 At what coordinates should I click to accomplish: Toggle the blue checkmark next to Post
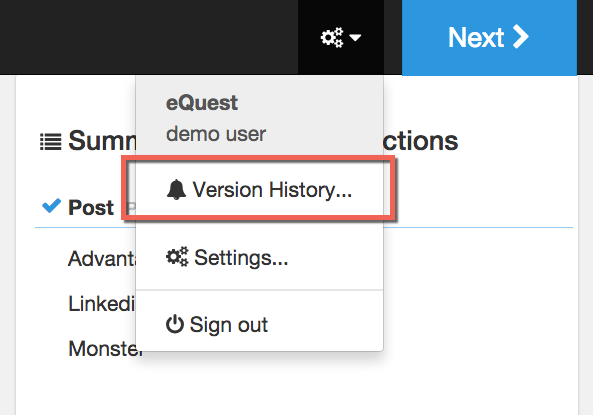[x=51, y=206]
